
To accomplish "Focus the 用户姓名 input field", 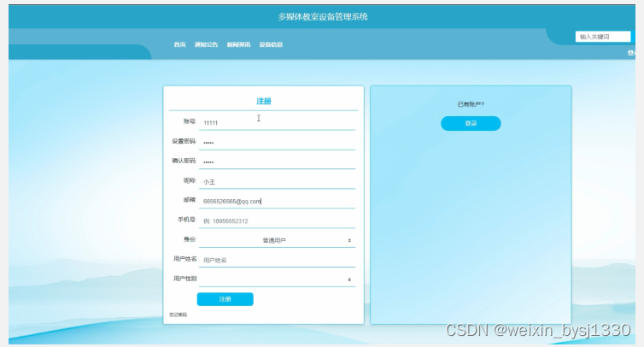I will [277, 260].
